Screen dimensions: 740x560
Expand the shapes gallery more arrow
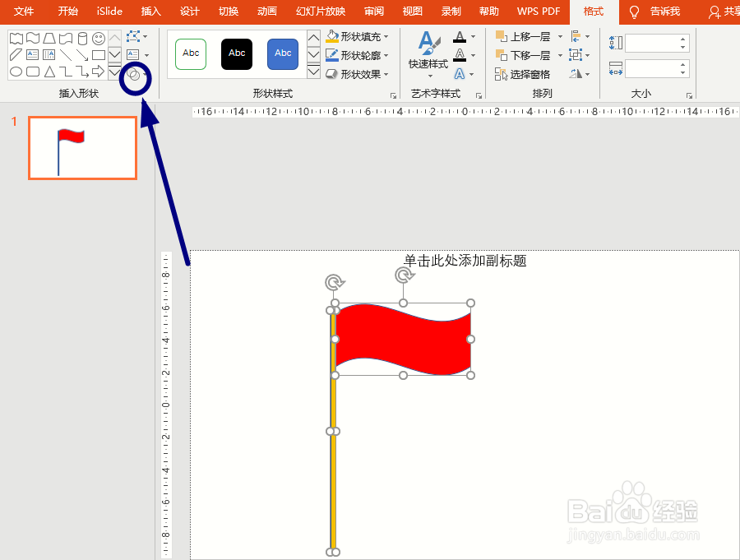click(x=114, y=72)
